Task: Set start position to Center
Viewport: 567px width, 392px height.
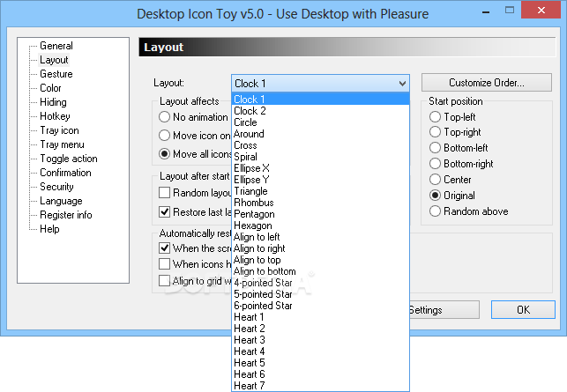Action: (435, 180)
